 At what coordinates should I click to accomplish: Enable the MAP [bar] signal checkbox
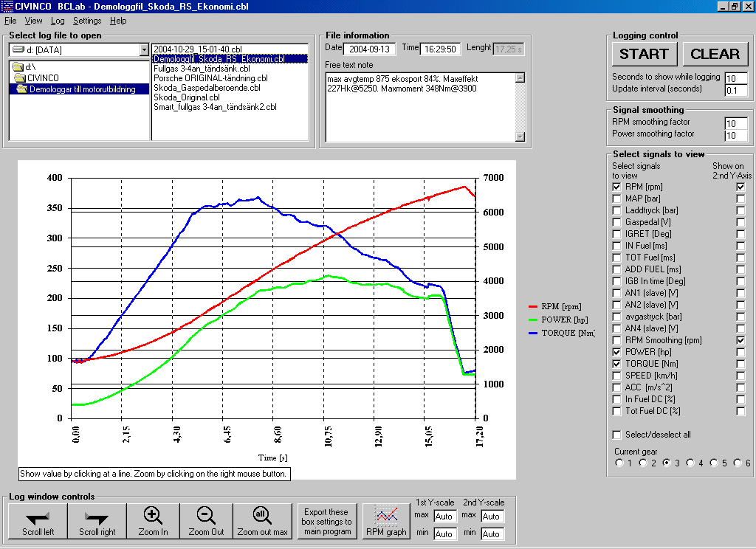pyautogui.click(x=616, y=198)
